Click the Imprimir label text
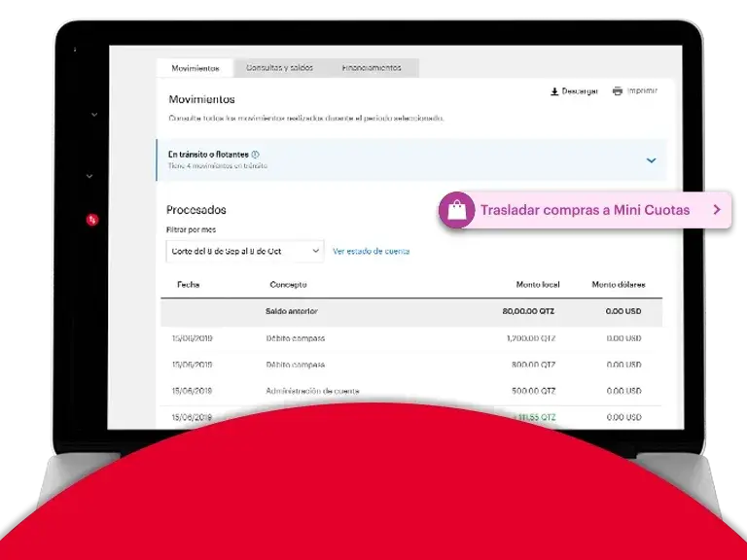 [x=642, y=90]
